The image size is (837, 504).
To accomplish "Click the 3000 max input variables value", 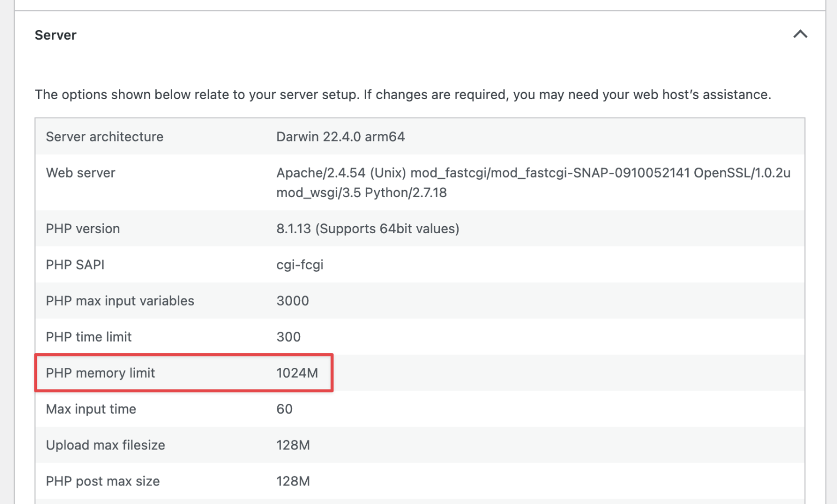I will coord(293,301).
